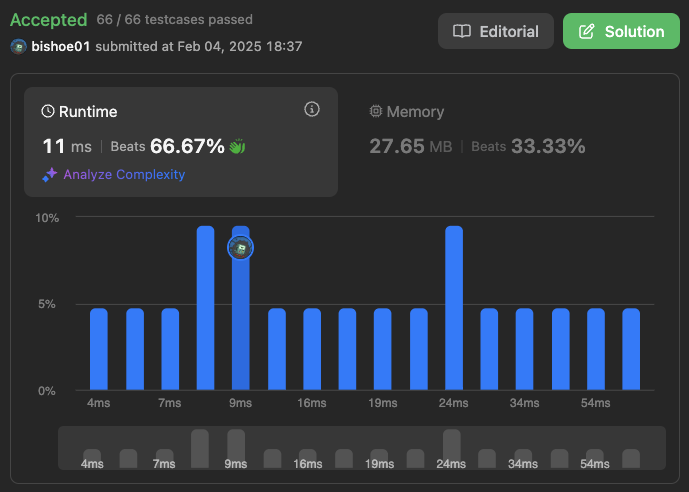The height and width of the screenshot is (492, 689).
Task: Click the 'Beats 66.67%' runtime value
Action: point(167,146)
